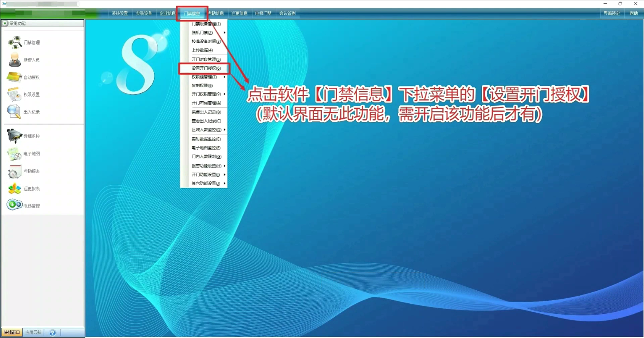
Task: Expand the 区域人数监控(D) submenu
Action: (x=204, y=130)
